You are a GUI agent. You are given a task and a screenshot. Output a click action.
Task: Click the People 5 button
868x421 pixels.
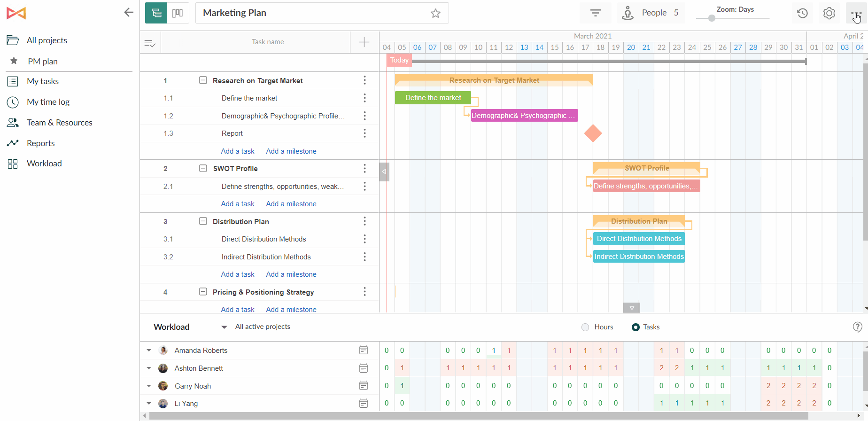[651, 13]
